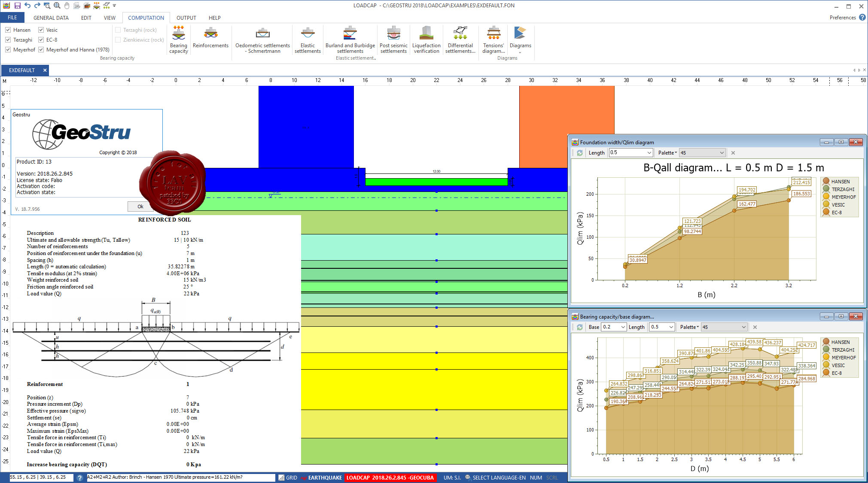Click SELECT LANGUAGE-EN in status bar
Image resolution: width=868 pixels, height=483 pixels.
tap(495, 477)
